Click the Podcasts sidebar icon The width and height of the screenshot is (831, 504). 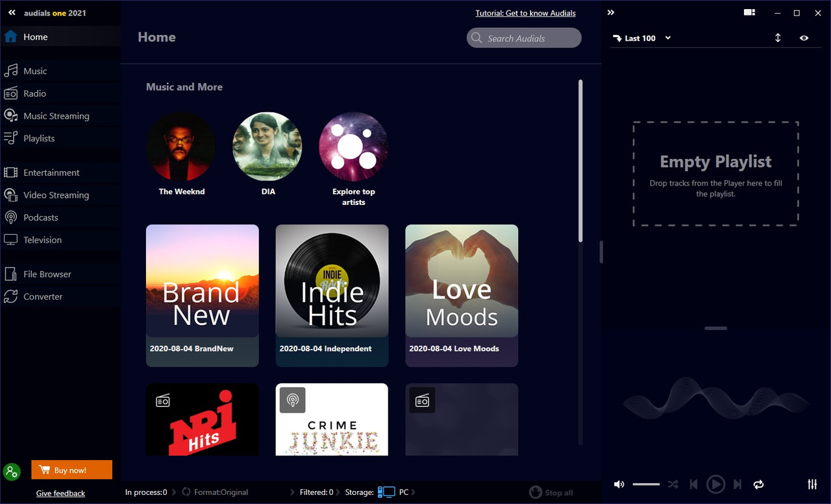[x=10, y=217]
